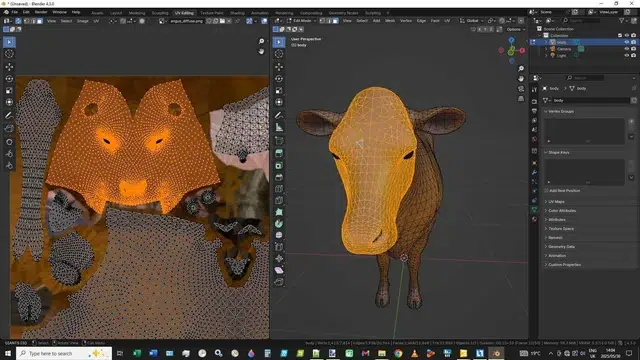Select the Inset Faces tool
This screenshot has height=360, width=640.
tap(279, 165)
